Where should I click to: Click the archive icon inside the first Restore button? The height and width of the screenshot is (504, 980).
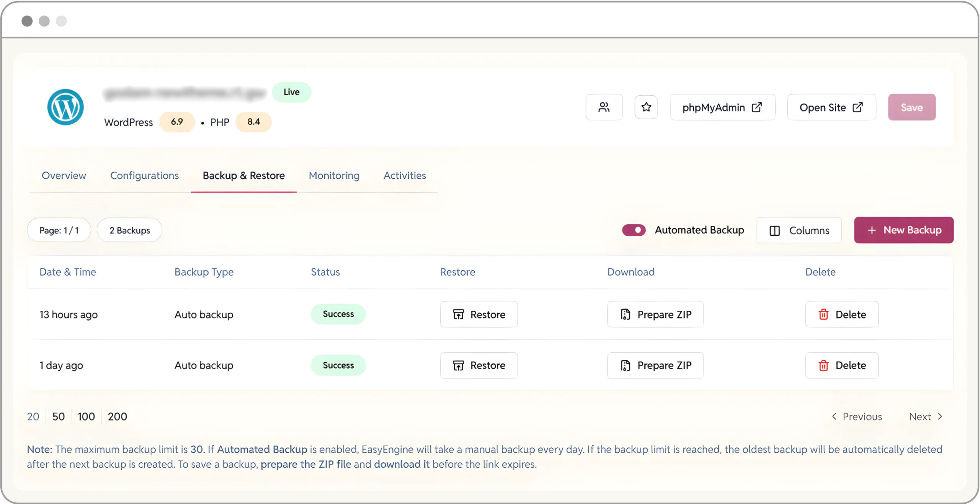click(x=459, y=314)
